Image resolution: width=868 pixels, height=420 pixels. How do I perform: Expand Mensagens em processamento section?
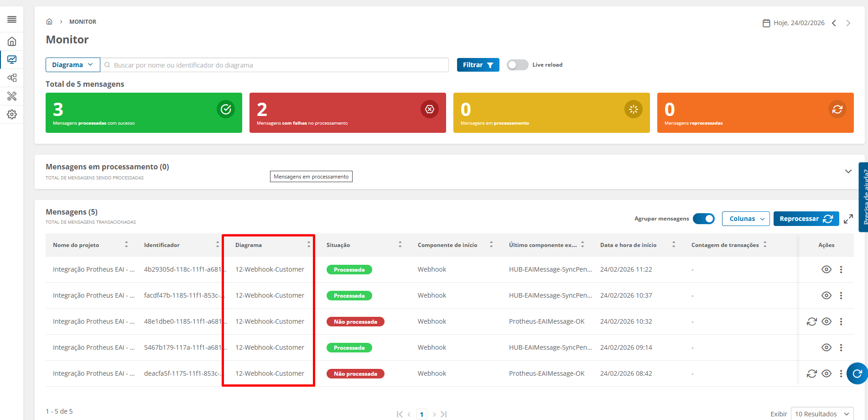point(848,172)
